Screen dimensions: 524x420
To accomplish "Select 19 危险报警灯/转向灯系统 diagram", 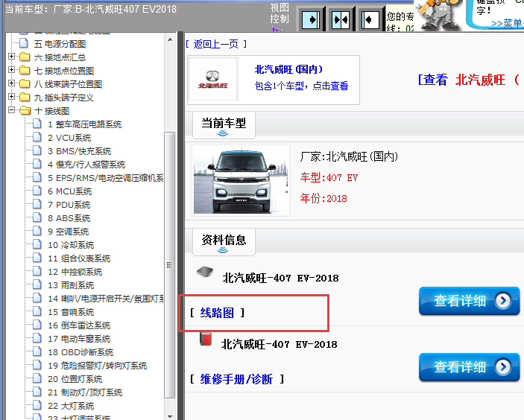I will [x=97, y=366].
